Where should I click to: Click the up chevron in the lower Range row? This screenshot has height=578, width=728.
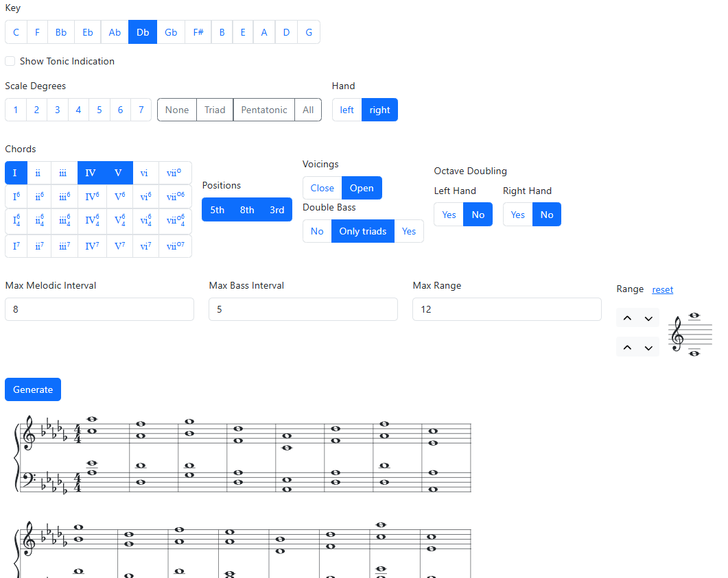pos(627,348)
